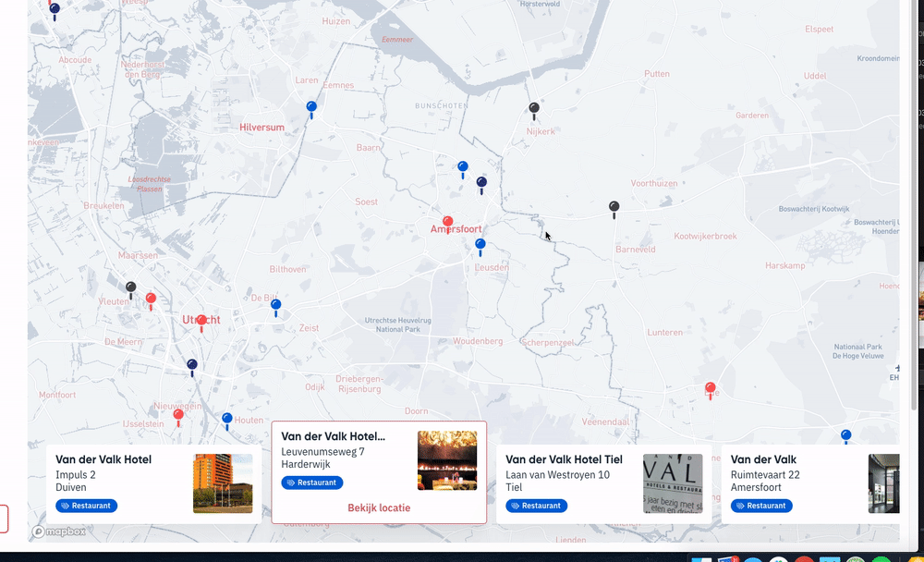The height and width of the screenshot is (562, 924).
Task: Open the Harderwijk restaurant interior thumbnail
Action: (x=447, y=460)
